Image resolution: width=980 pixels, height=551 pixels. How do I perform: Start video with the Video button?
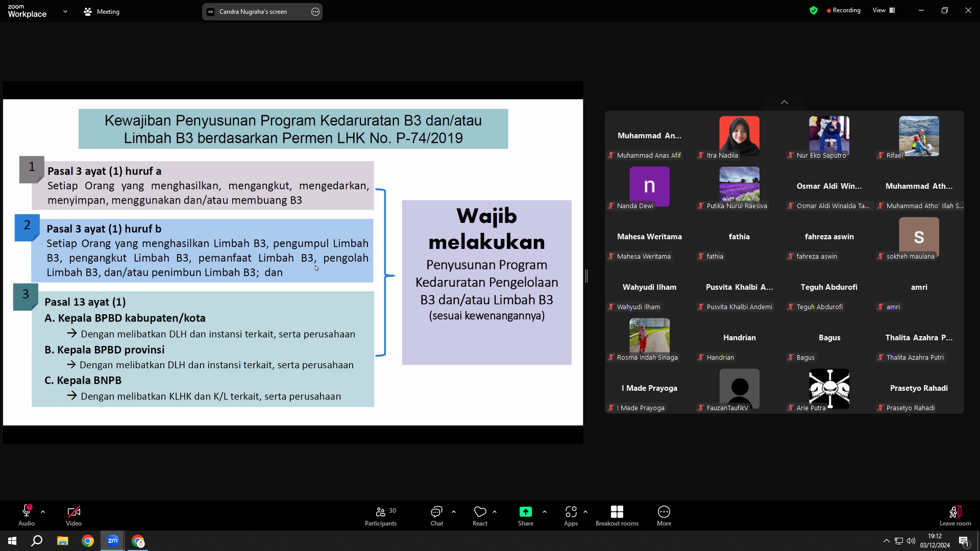pos(73,515)
